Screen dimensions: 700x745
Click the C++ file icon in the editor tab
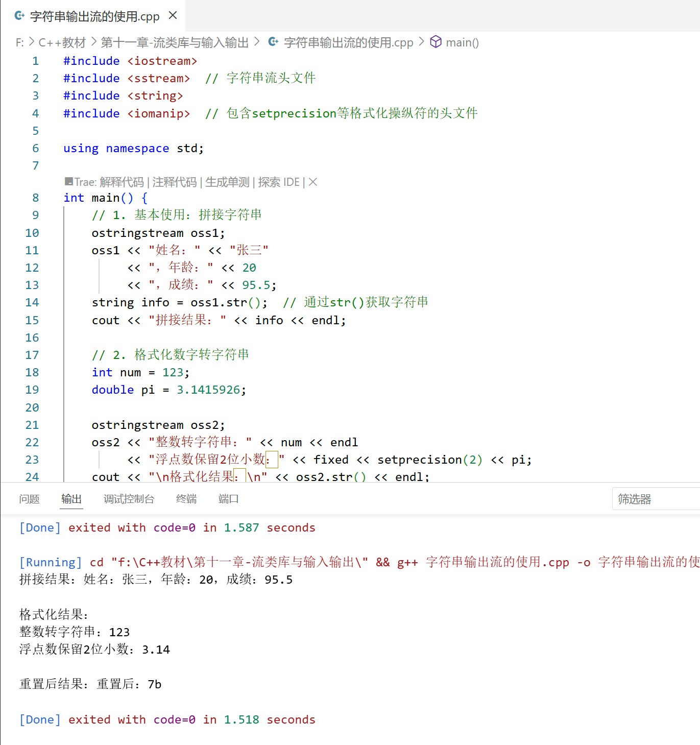19,16
